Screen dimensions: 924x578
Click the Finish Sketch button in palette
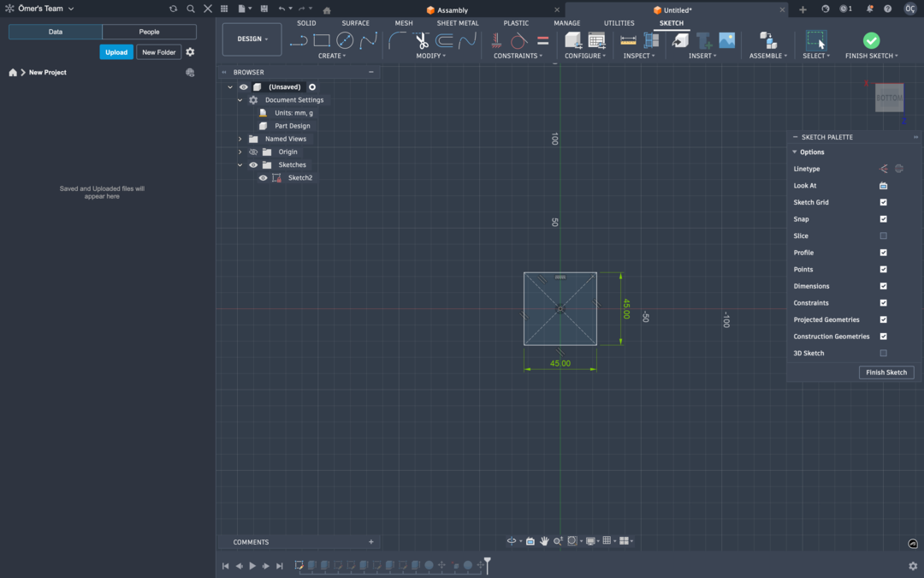pos(885,372)
